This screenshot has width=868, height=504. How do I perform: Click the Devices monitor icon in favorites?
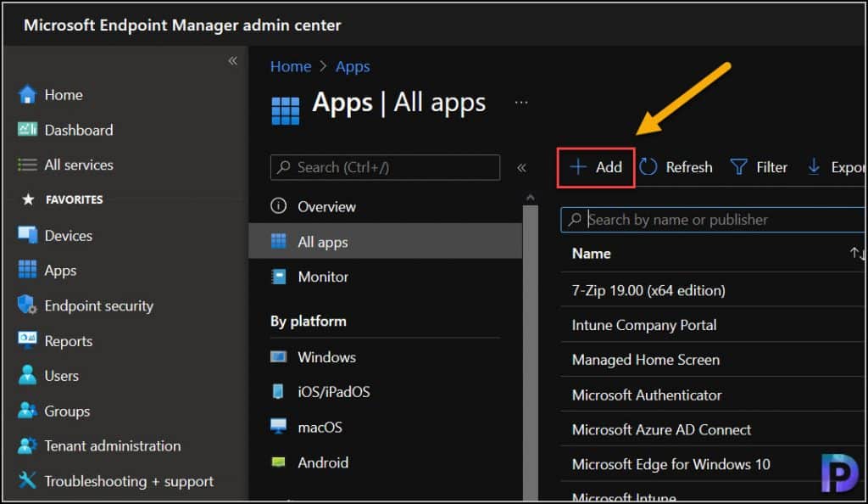point(27,235)
